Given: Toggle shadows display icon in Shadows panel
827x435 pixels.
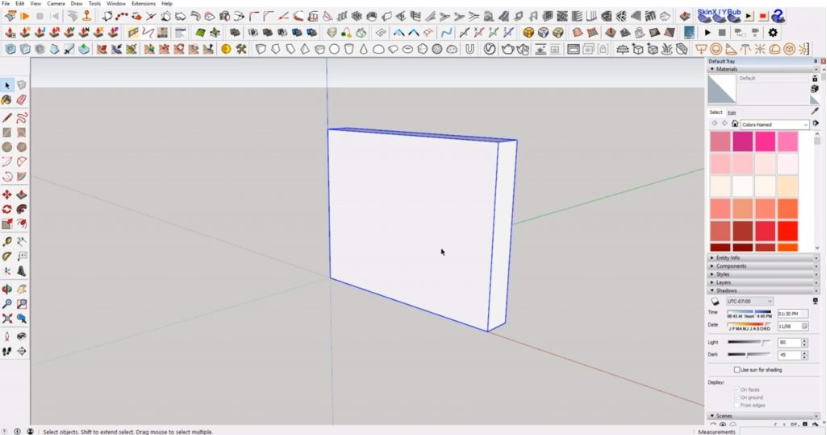Looking at the screenshot, I should click(x=715, y=302).
